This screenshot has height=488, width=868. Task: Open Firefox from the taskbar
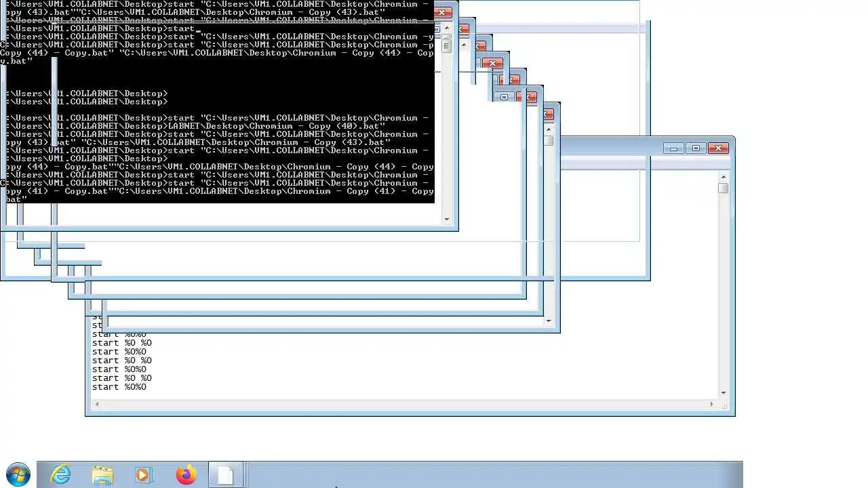[x=186, y=474]
